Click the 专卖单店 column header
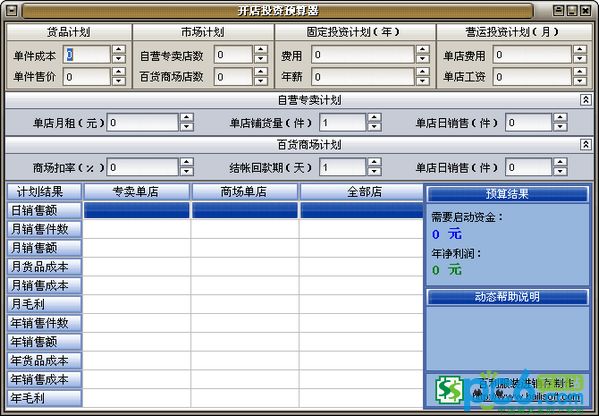 pyautogui.click(x=136, y=192)
